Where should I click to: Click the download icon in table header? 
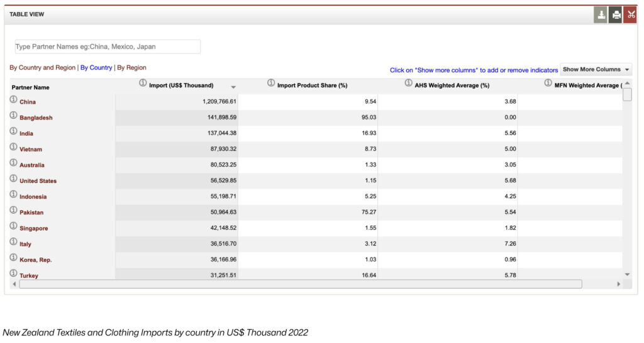[x=601, y=15]
